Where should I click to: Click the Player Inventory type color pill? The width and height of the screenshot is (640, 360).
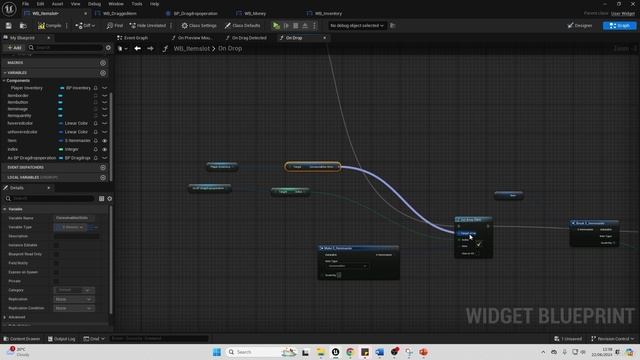(x=62, y=88)
